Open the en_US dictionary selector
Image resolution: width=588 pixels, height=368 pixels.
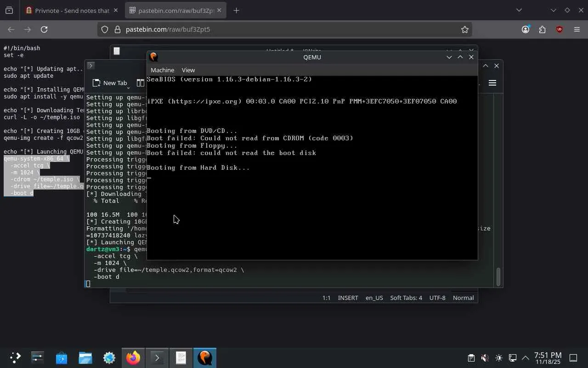coord(374,298)
